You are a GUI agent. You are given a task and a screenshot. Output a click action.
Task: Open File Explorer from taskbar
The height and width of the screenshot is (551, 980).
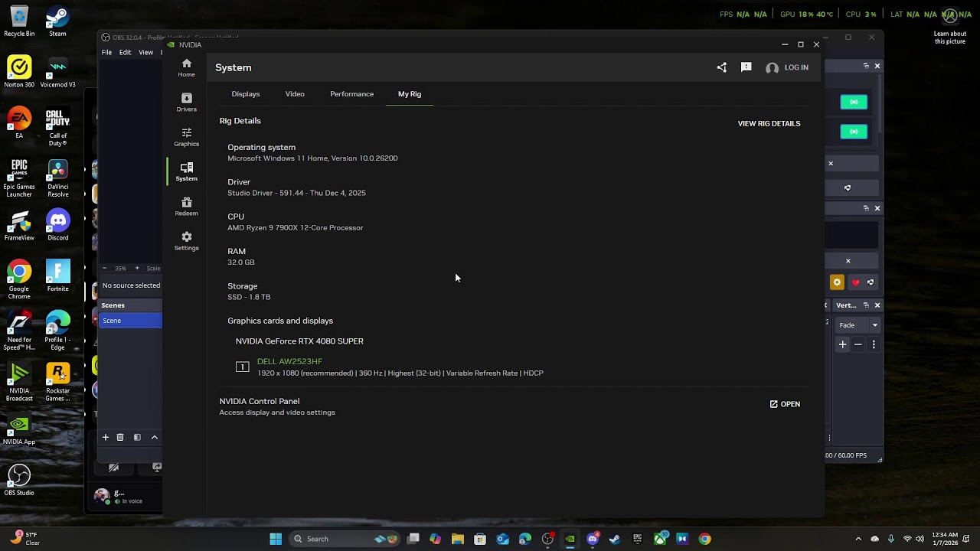(458, 539)
